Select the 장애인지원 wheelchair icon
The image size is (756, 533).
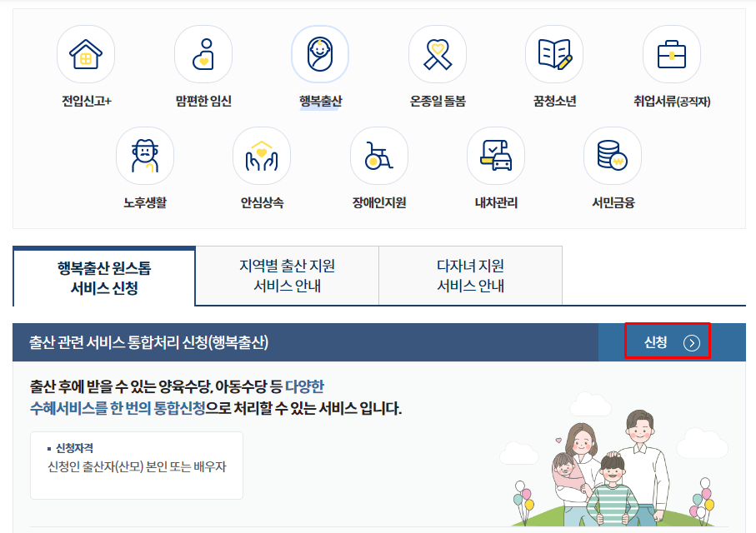coord(379,156)
